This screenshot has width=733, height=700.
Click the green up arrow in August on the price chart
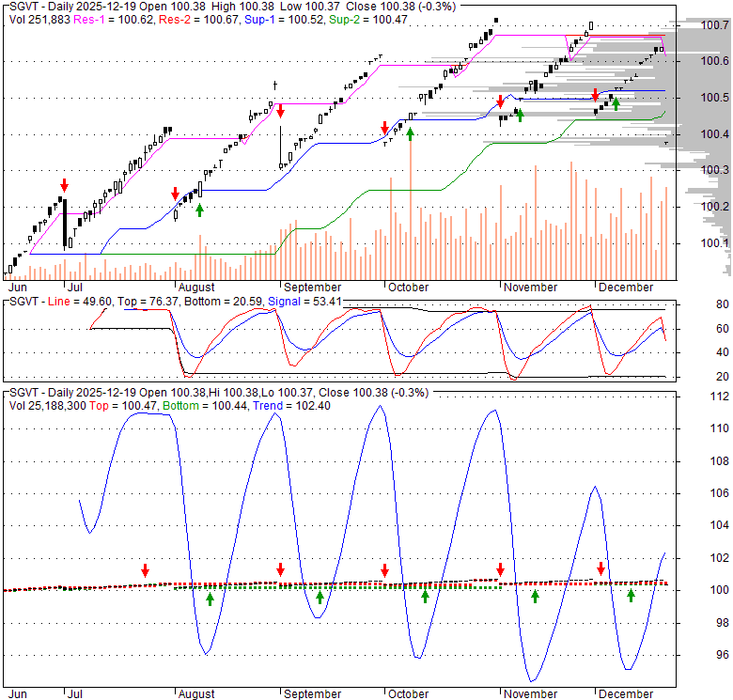coord(199,209)
